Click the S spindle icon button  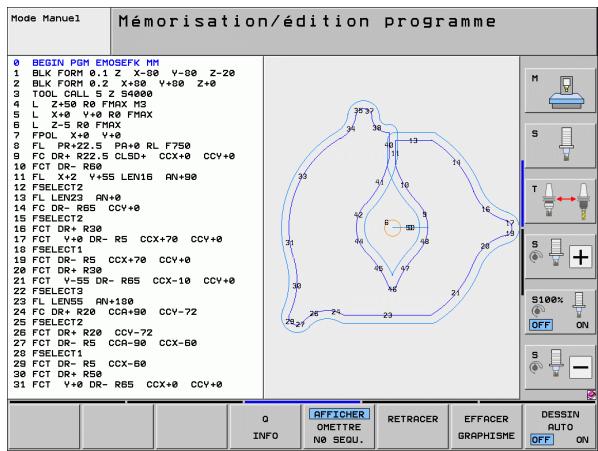[559, 145]
